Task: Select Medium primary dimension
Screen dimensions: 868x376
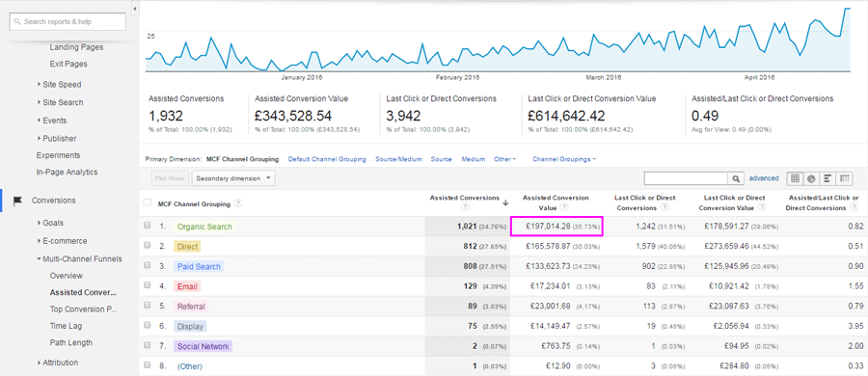Action: pyautogui.click(x=474, y=159)
